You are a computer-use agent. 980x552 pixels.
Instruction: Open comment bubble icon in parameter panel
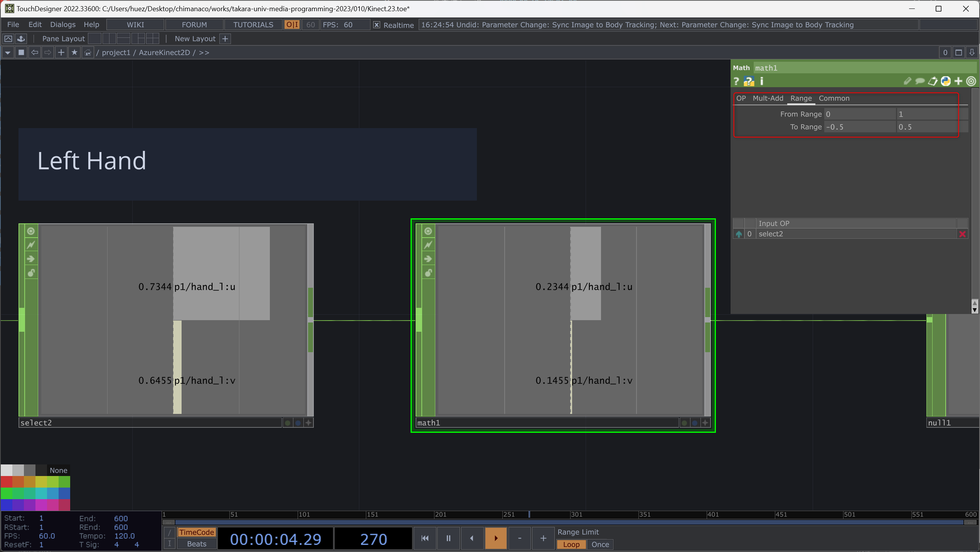pos(920,81)
